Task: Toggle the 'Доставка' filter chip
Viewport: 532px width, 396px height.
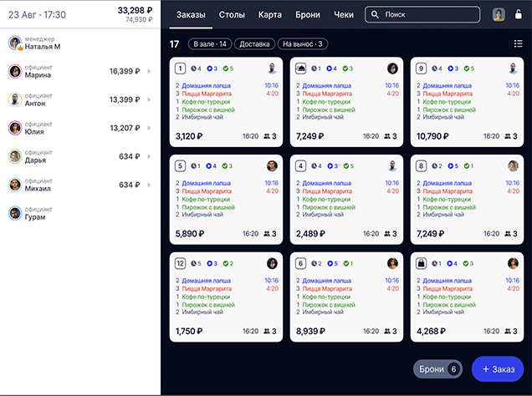Action: click(254, 44)
